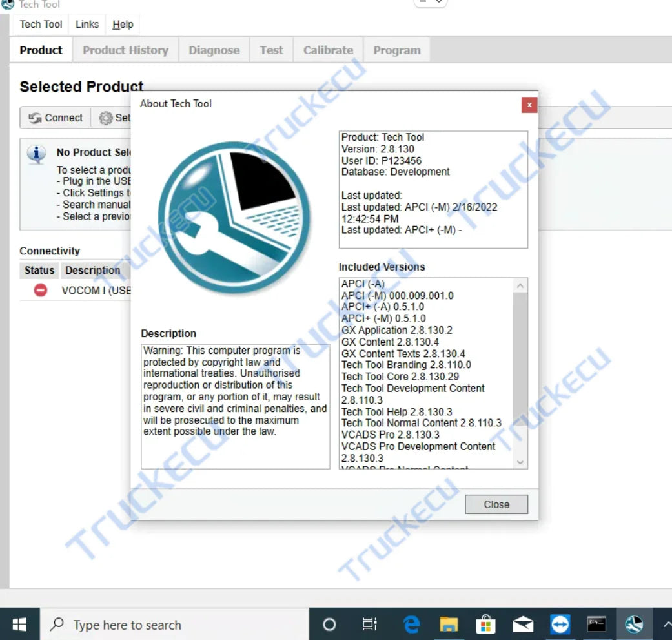Open the Help menu
This screenshot has height=640, width=672.
(123, 25)
